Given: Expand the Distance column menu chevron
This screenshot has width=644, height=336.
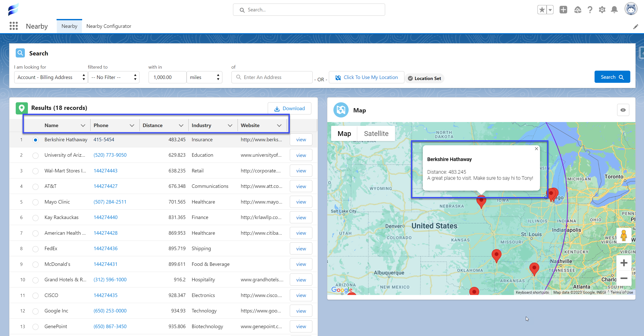Looking at the screenshot, I should (x=181, y=126).
